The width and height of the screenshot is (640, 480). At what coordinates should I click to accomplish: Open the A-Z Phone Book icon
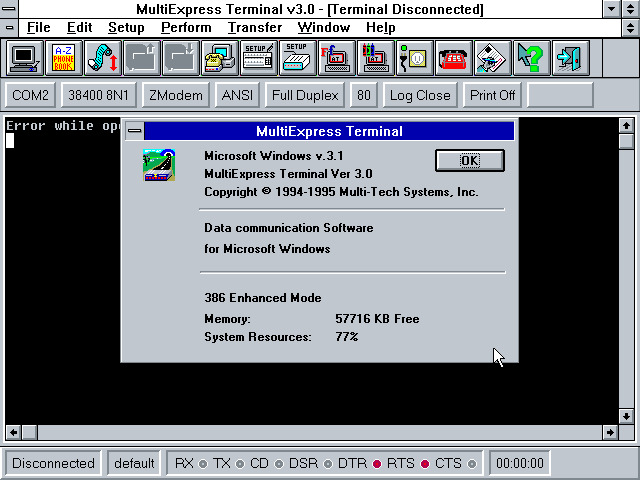click(64, 58)
